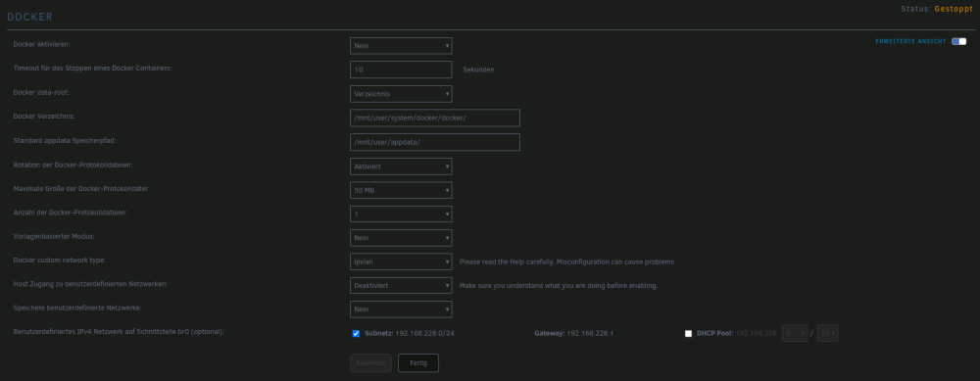This screenshot has width=980, height=381.
Task: Open the Speichere benutzerdefinierte Netzwerke dropdown
Action: click(x=401, y=310)
